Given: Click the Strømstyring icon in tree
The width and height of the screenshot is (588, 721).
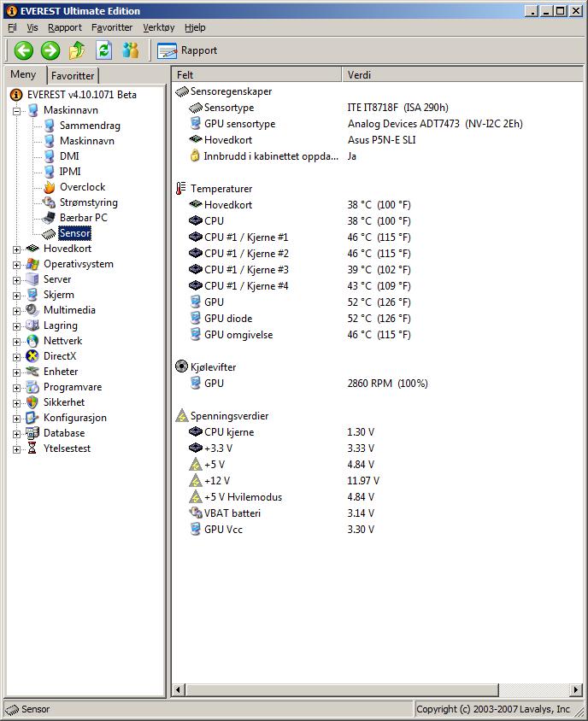Looking at the screenshot, I should coord(49,202).
